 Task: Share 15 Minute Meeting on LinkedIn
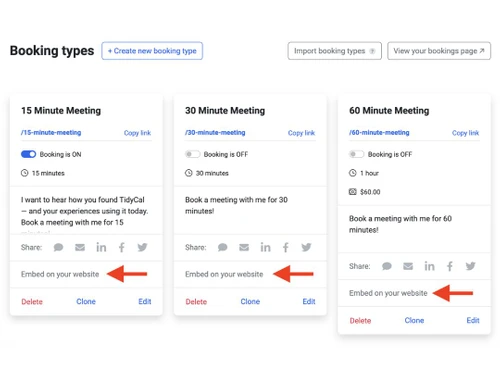[101, 247]
